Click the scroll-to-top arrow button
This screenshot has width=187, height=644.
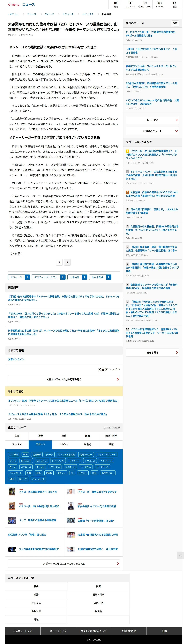pos(180,555)
